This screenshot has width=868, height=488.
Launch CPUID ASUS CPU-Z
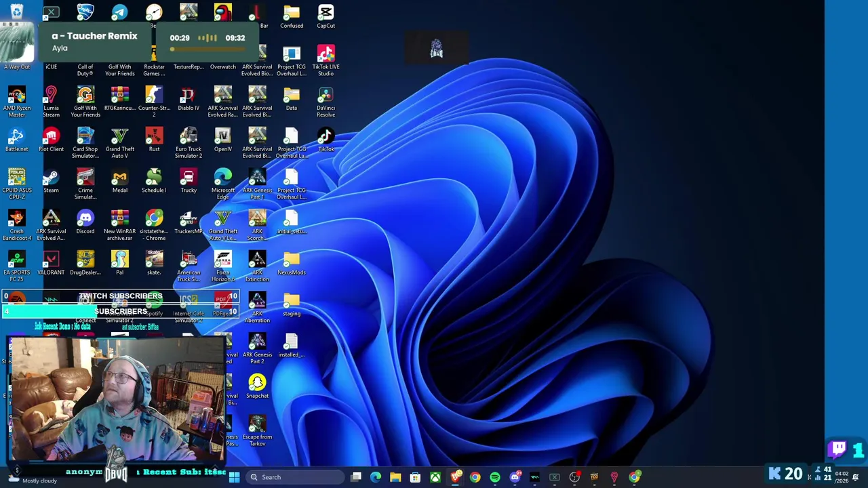[x=17, y=184]
